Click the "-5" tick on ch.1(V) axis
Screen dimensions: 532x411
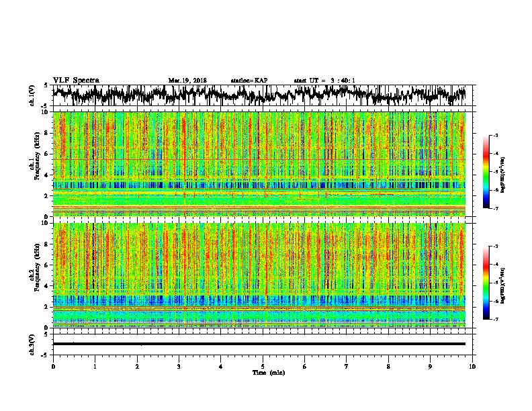point(45,106)
